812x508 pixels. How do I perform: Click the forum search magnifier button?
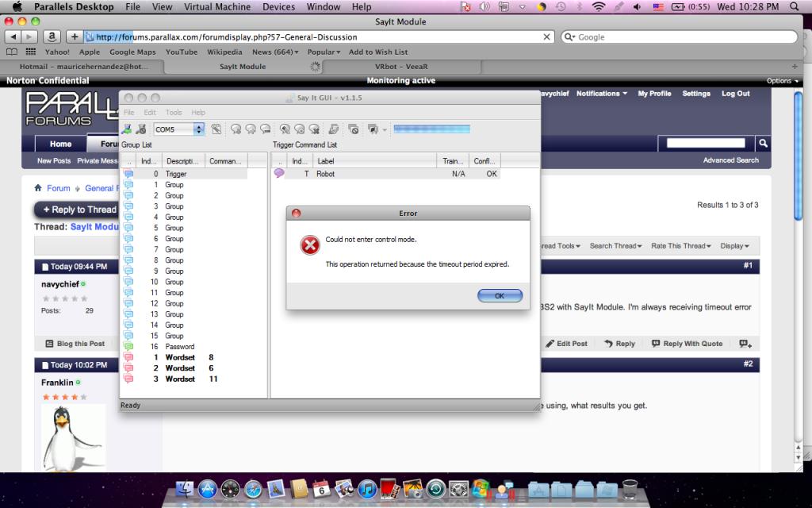point(762,143)
